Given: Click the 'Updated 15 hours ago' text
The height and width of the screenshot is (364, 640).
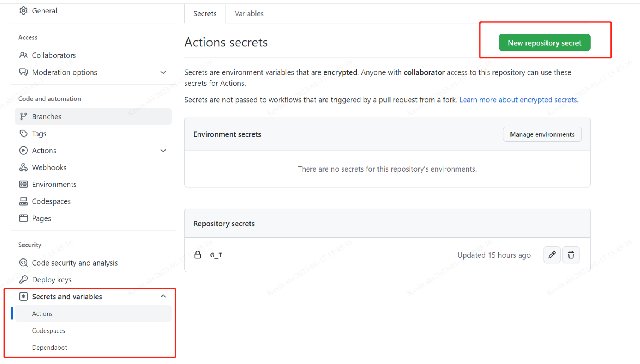Looking at the screenshot, I should [x=494, y=255].
